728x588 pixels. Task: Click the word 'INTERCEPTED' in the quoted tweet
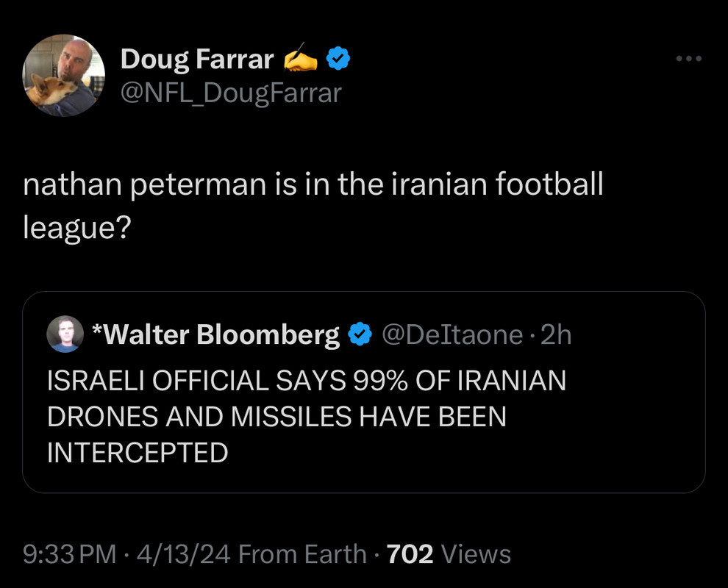[138, 452]
